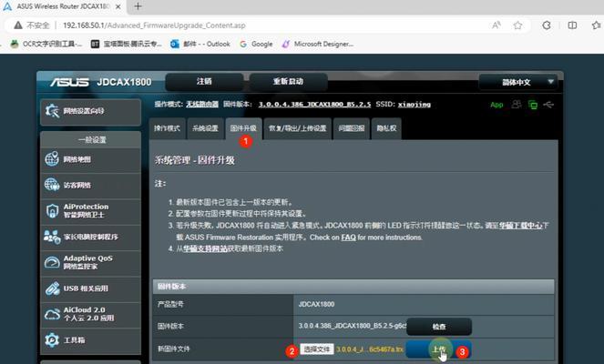Click the green network copy status icon
This screenshot has width=604, height=364.
coord(533,105)
